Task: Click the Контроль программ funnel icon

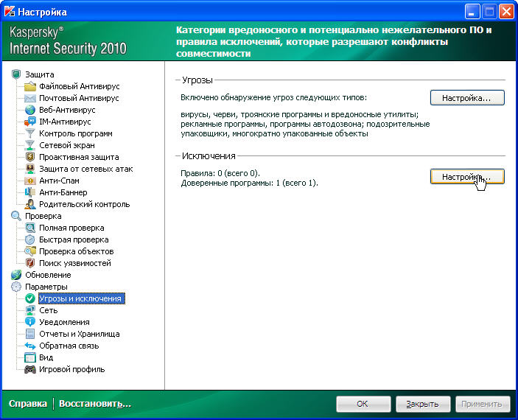Action: [30, 133]
